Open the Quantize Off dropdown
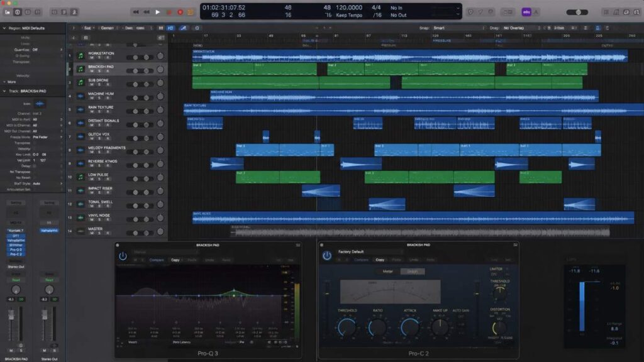This screenshot has width=644, height=362. click(x=47, y=50)
